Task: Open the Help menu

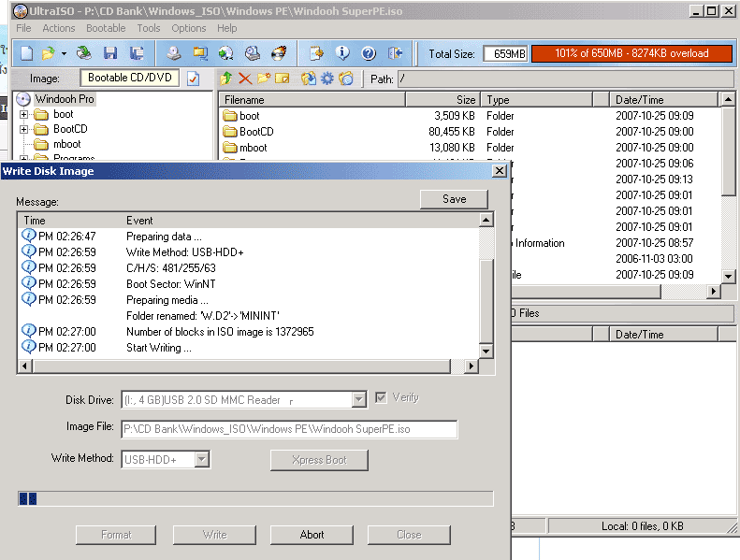Action: click(227, 28)
